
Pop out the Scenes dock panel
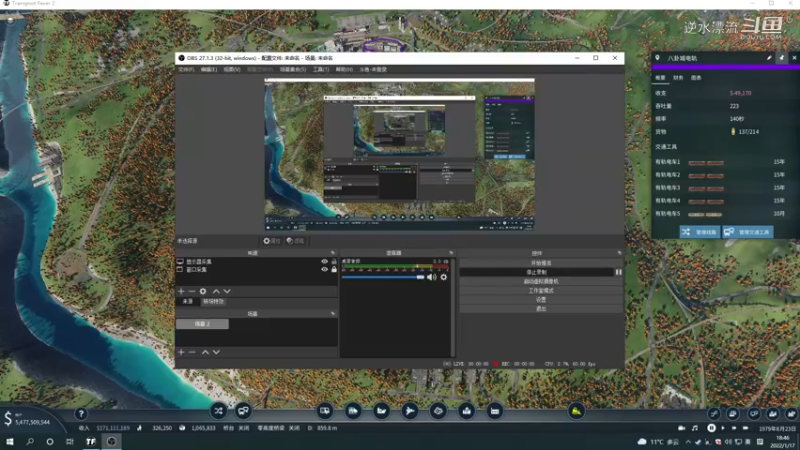[333, 314]
